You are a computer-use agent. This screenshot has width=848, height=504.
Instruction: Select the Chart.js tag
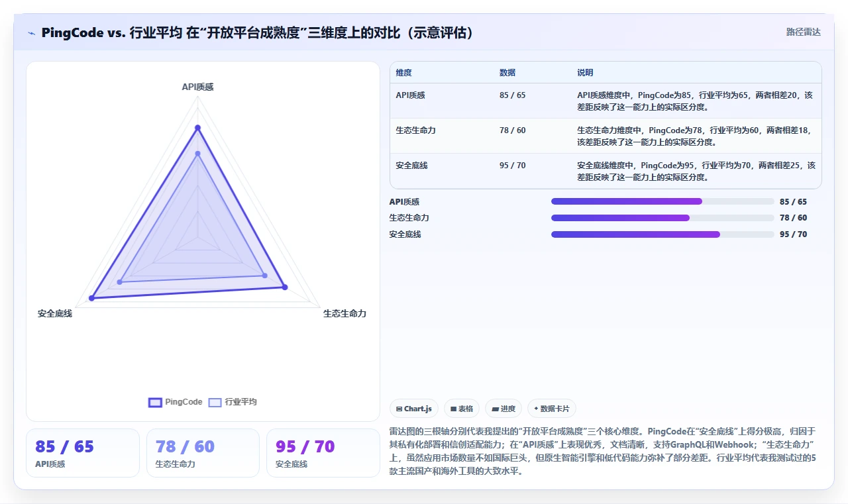pyautogui.click(x=414, y=409)
